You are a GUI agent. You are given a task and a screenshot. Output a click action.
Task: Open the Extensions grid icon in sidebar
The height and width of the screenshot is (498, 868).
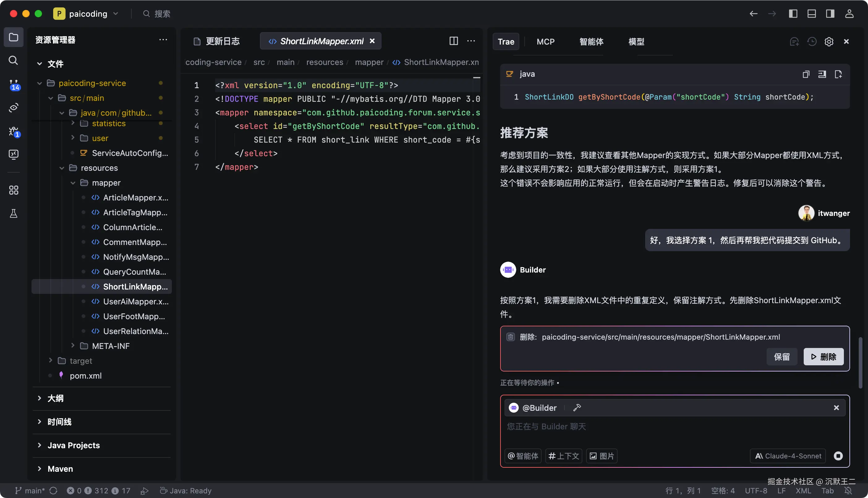13,190
